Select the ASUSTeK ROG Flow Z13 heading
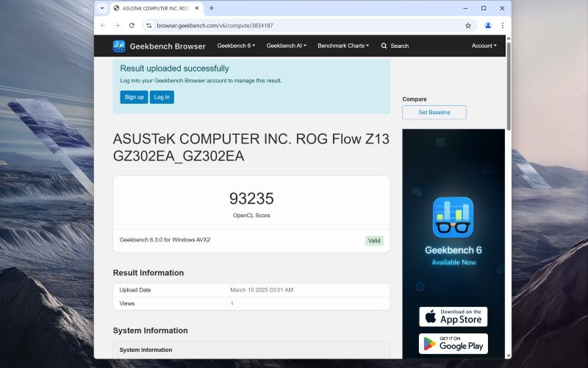This screenshot has height=368, width=588. point(251,147)
